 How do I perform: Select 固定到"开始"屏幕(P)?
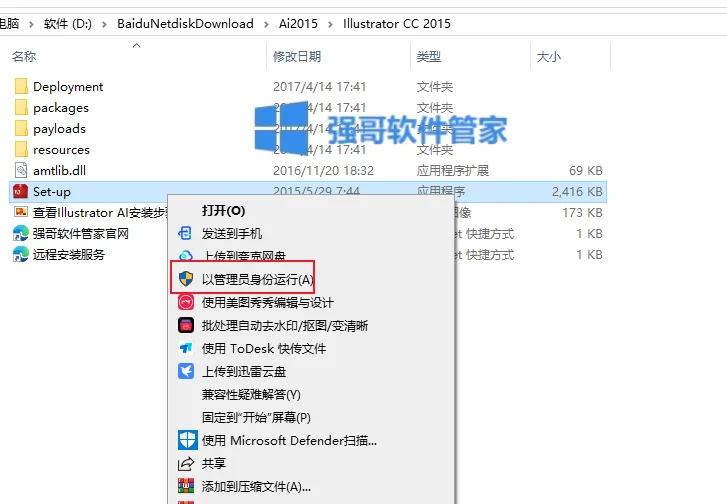point(256,418)
